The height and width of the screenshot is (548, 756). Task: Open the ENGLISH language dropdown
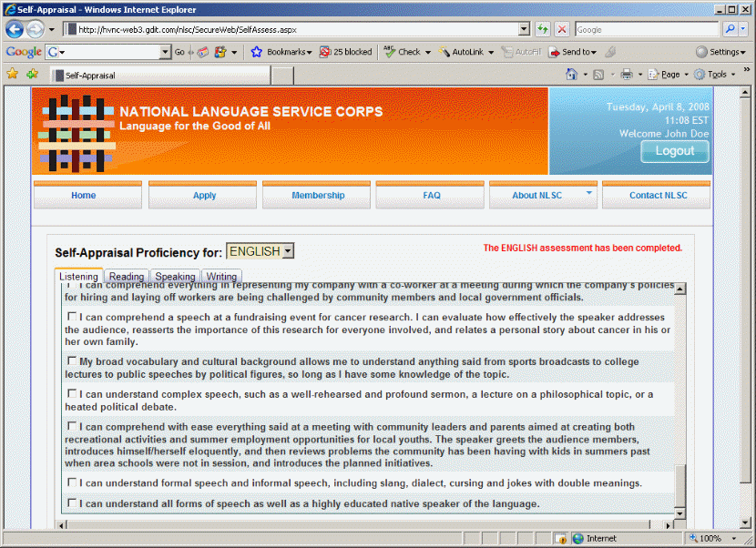click(288, 251)
